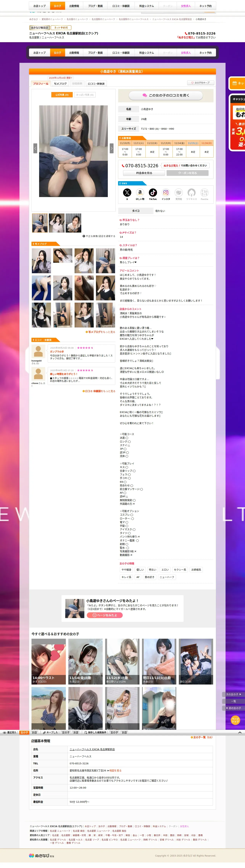This screenshot has height=868, width=245.
Task: Click 女の子 in 最近見た history bar
Action: 24,733
